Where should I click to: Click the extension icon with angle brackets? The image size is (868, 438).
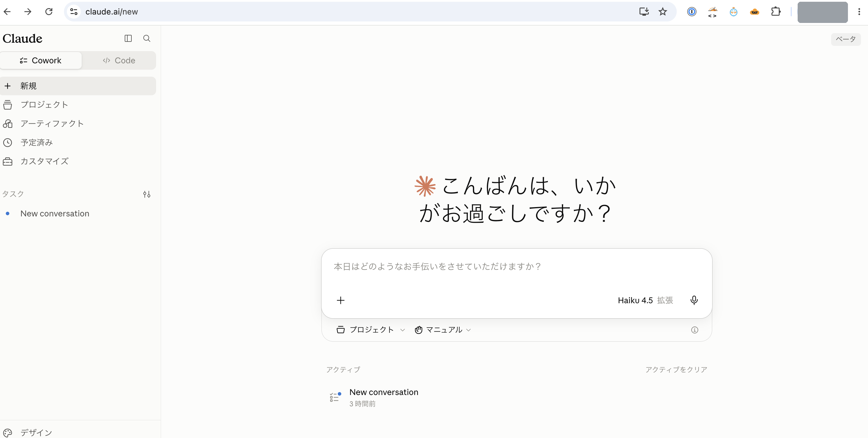[x=712, y=12]
